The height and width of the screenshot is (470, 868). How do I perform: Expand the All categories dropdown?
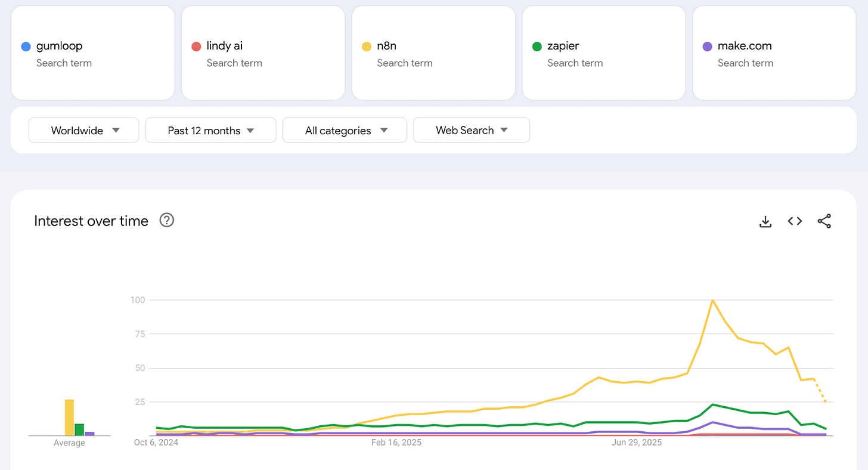[344, 130]
